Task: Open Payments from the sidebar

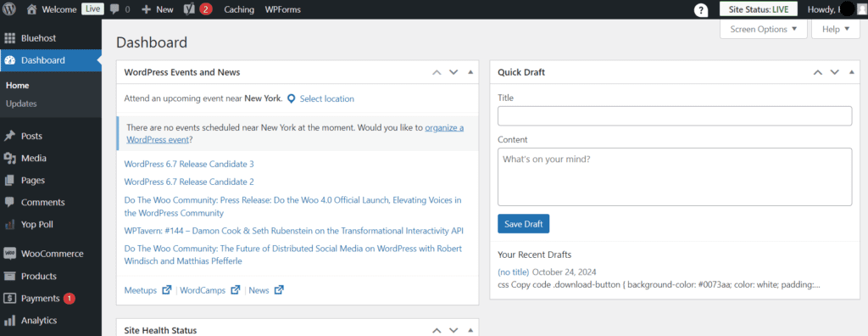Action: pos(51,299)
